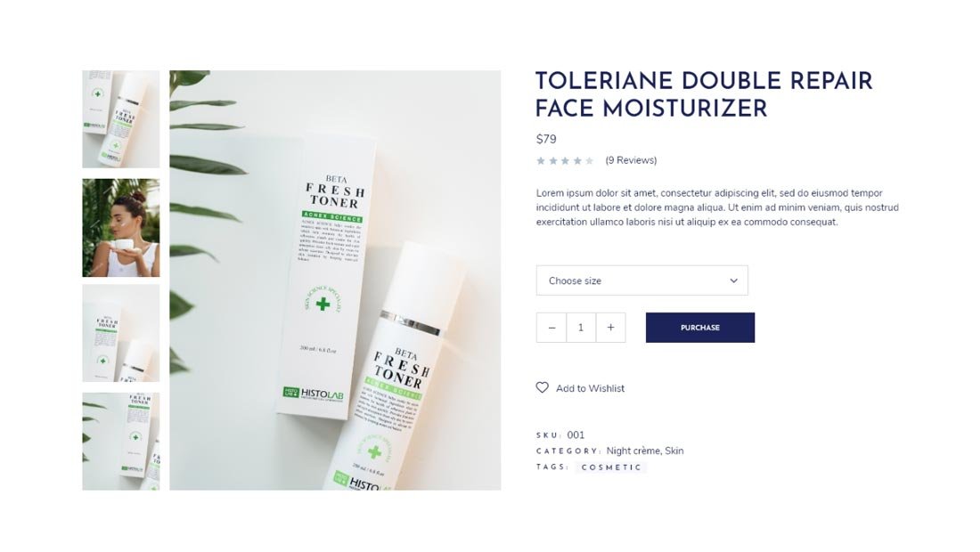The image size is (980, 552).
Task: Click the first rating star
Action: tap(541, 161)
